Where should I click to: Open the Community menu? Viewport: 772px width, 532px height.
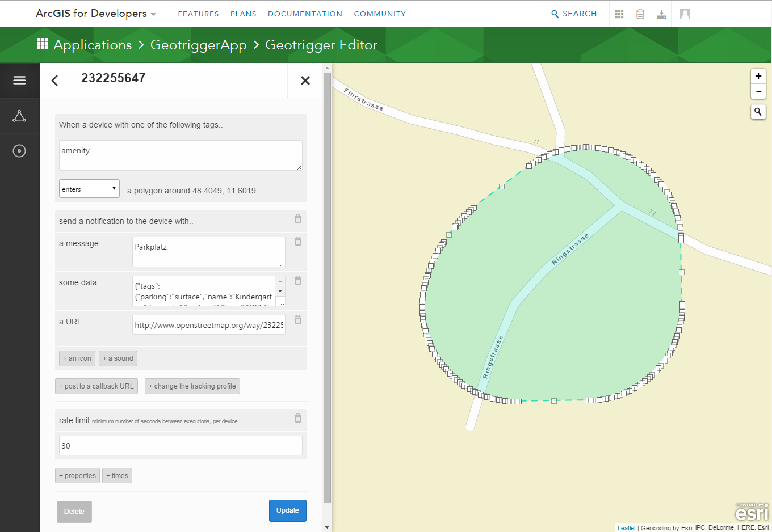click(x=380, y=14)
